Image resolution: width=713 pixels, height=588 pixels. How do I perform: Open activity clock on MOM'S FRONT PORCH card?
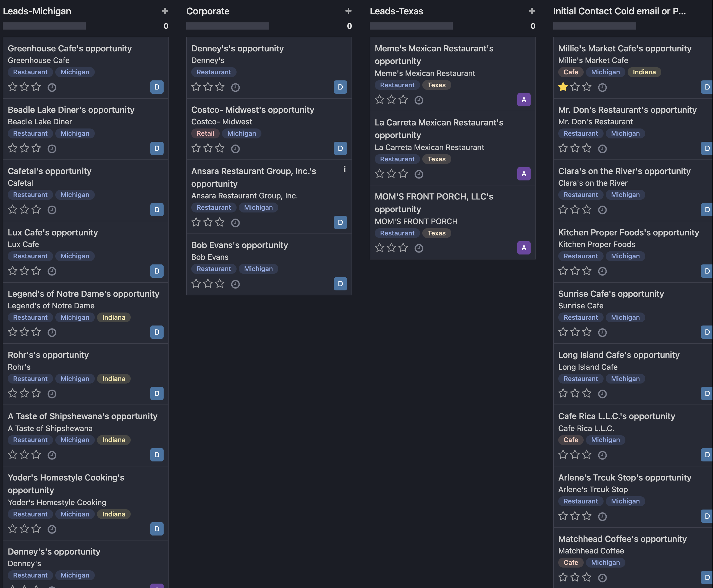[419, 248]
